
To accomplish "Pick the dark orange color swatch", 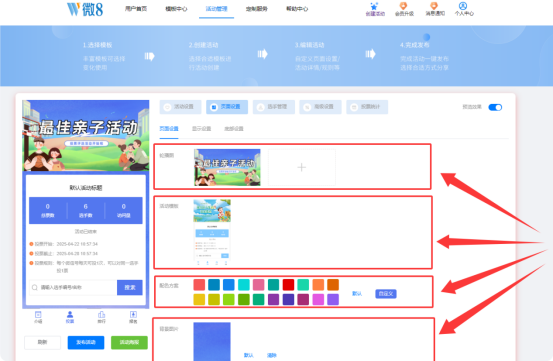I will (333, 284).
